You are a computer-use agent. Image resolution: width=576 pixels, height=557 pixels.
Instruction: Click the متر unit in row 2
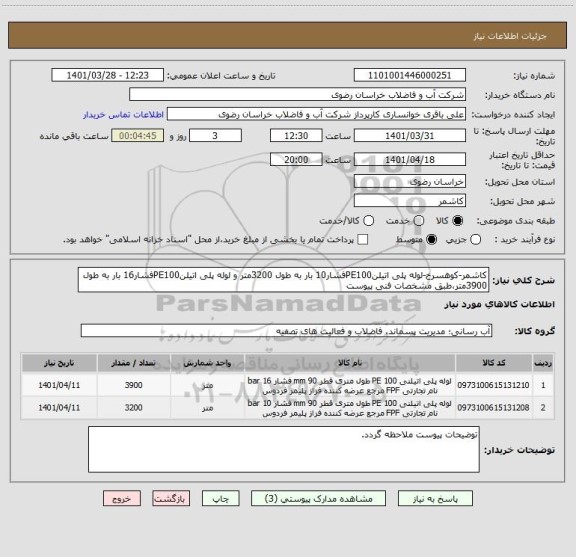(208, 408)
